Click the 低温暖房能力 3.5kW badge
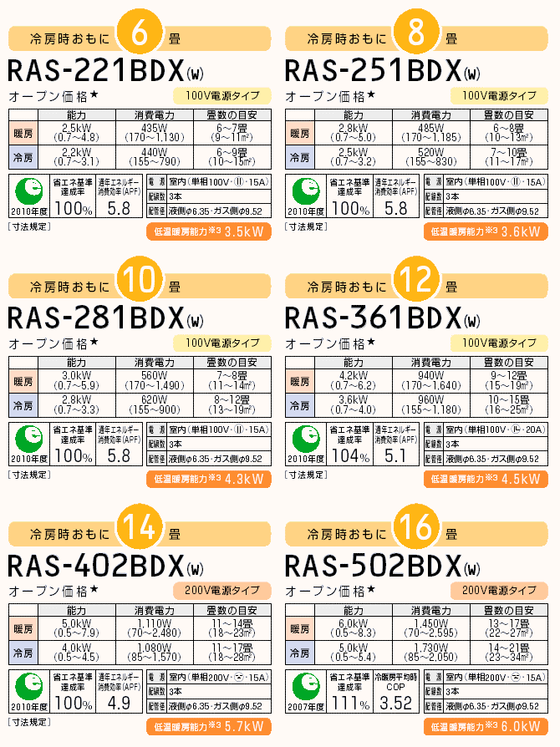Image resolution: width=560 pixels, height=747 pixels. click(x=209, y=231)
